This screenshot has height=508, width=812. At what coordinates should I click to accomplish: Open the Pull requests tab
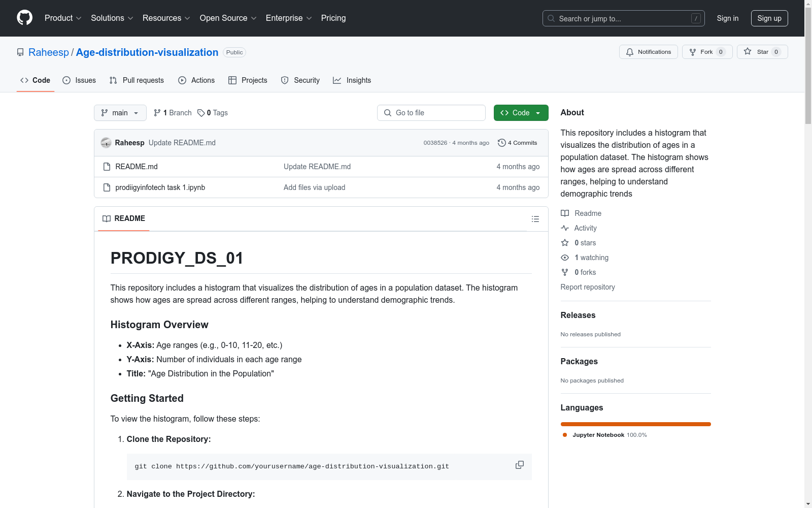(137, 80)
